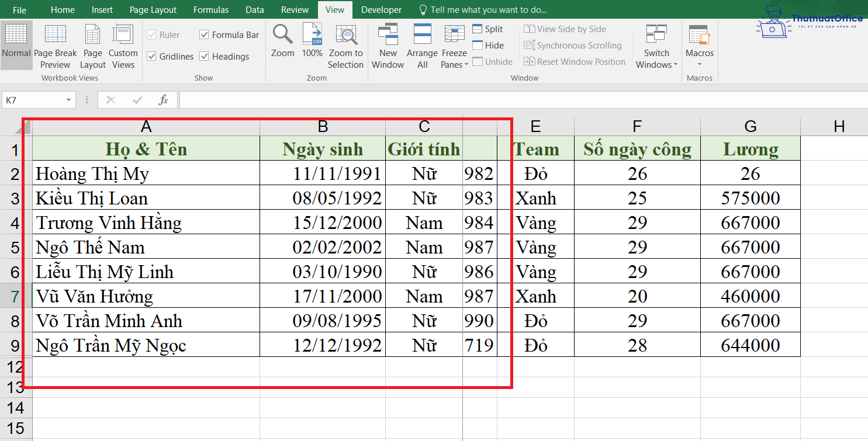Open the Formulas ribbon tab
This screenshot has height=441, width=868.
(210, 9)
